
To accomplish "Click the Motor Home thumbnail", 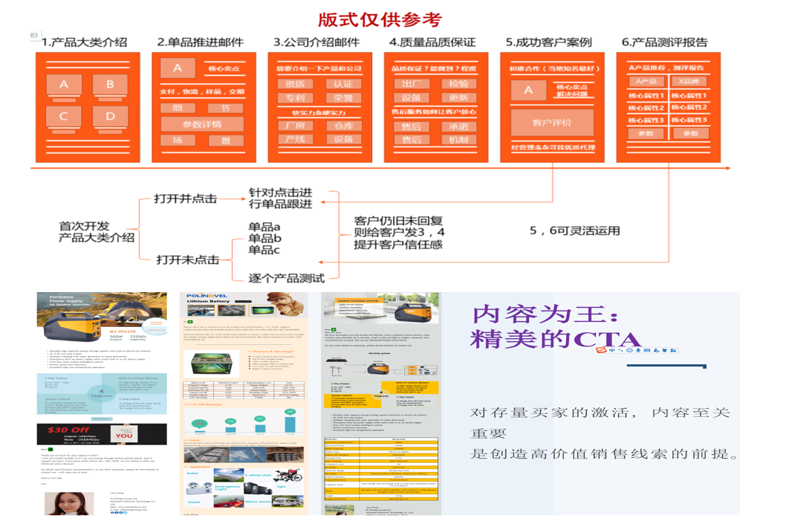I will 286,502.
